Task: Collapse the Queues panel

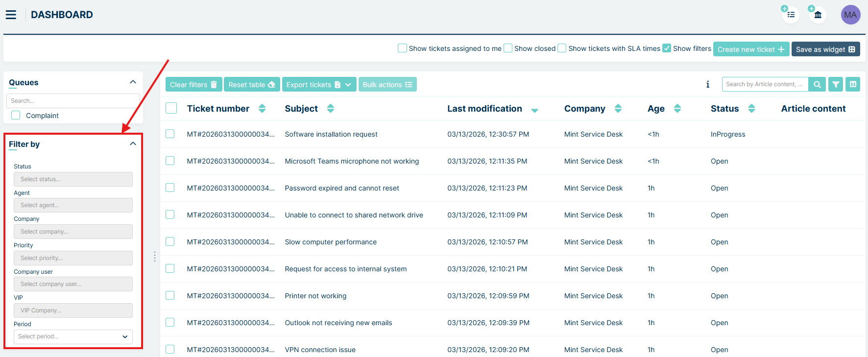Action: pos(133,82)
